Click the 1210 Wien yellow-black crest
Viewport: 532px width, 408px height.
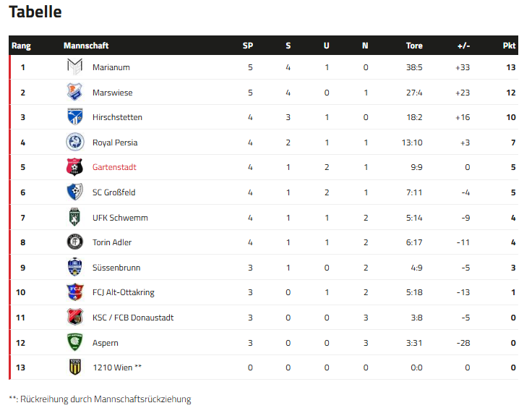tap(75, 367)
